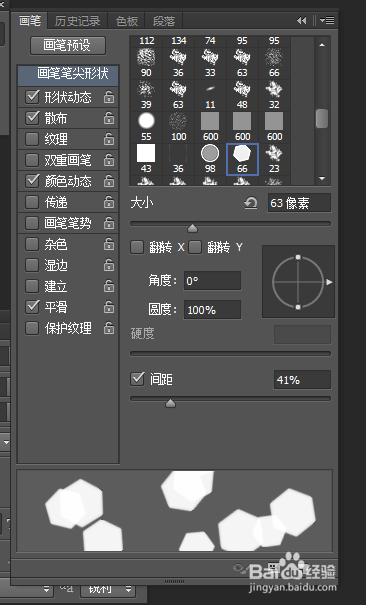This screenshot has width=366, height=605.
Task: Click the 间距 spacing slider handle
Action: click(x=170, y=403)
